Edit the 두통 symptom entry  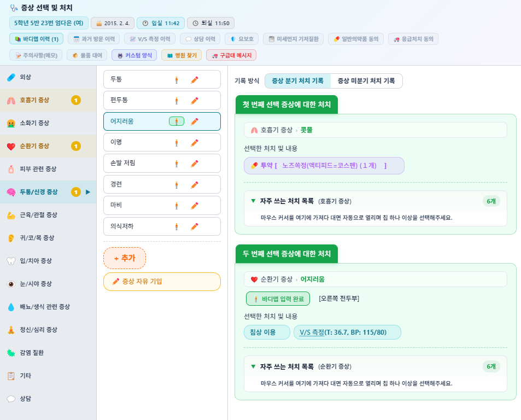click(x=195, y=80)
